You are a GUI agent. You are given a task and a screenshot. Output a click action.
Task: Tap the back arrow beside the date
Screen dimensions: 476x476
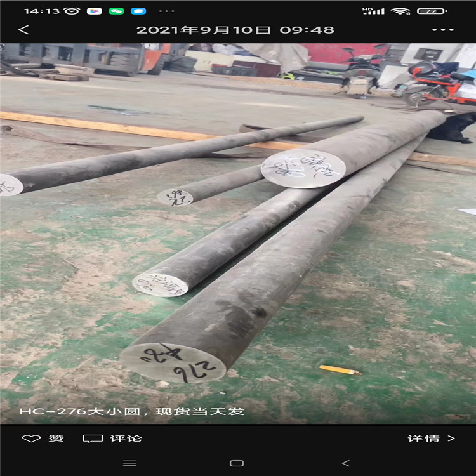23,30
